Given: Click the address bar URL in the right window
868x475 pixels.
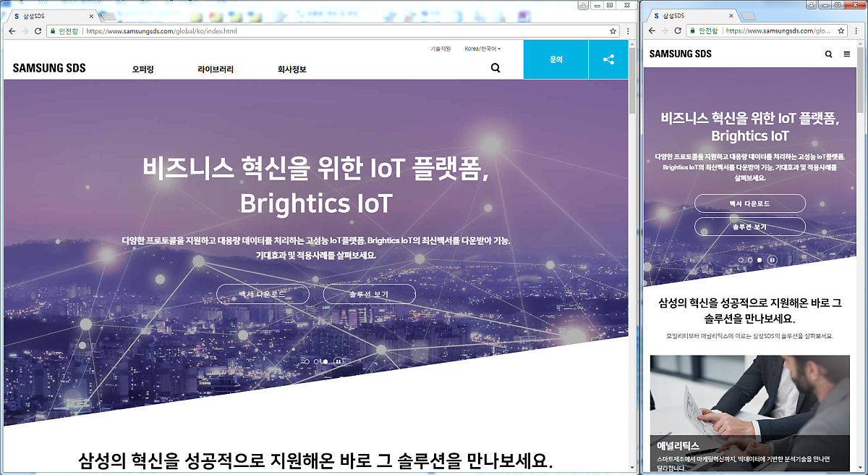Looking at the screenshot, I should pos(778,31).
